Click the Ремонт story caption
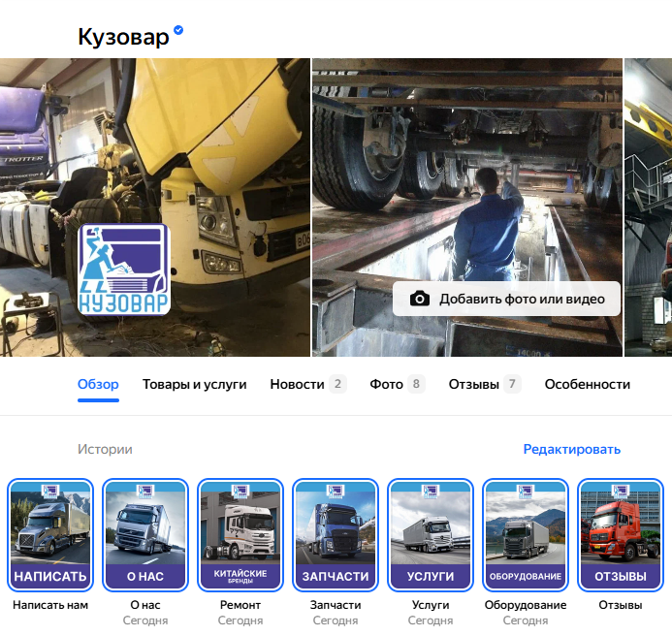 240,605
